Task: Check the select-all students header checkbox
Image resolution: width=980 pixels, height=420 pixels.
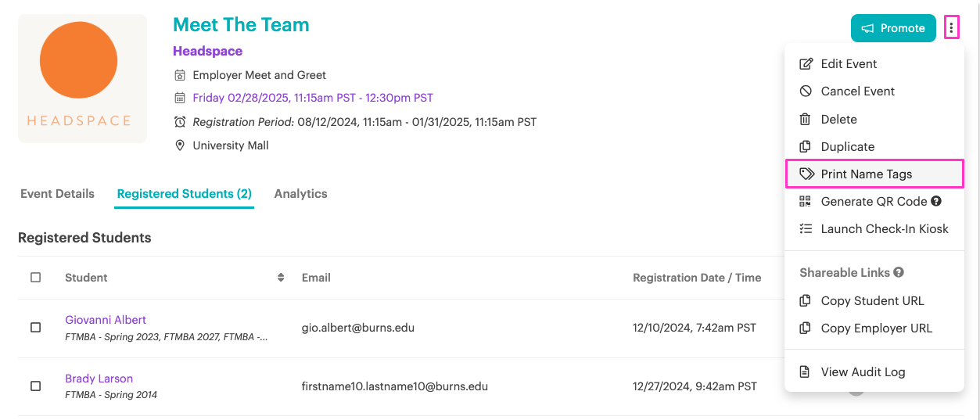Action: point(35,277)
